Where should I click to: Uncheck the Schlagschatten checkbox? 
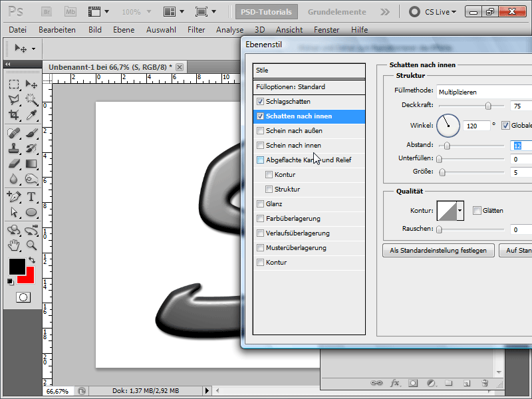point(260,102)
